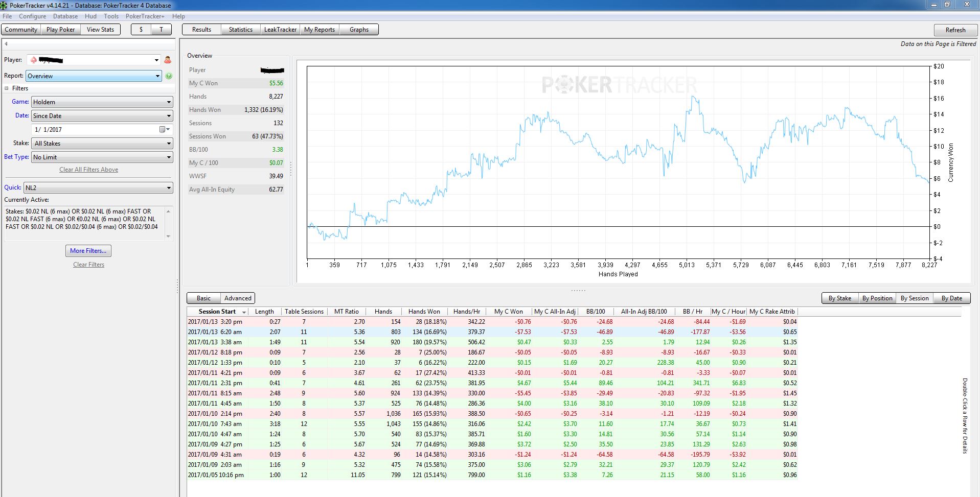Open the Help menu
This screenshot has width=980, height=497.
(x=178, y=16)
